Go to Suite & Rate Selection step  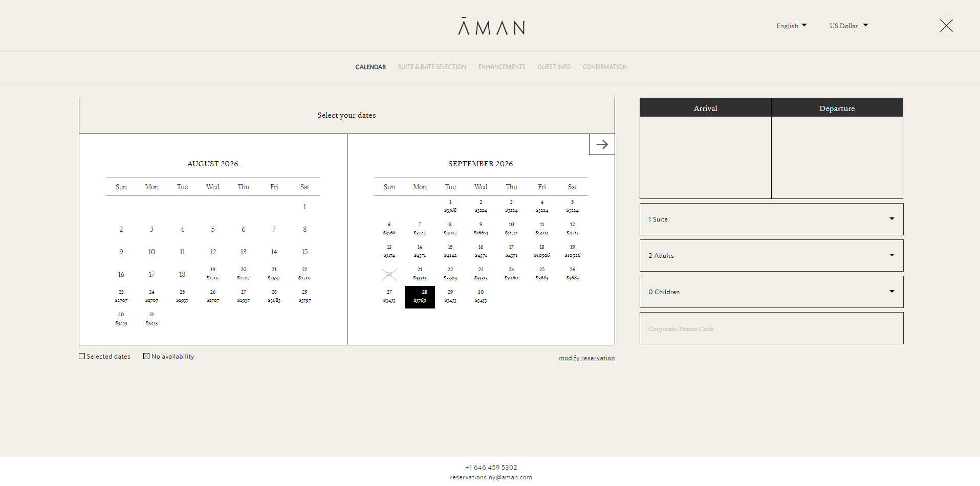[432, 67]
